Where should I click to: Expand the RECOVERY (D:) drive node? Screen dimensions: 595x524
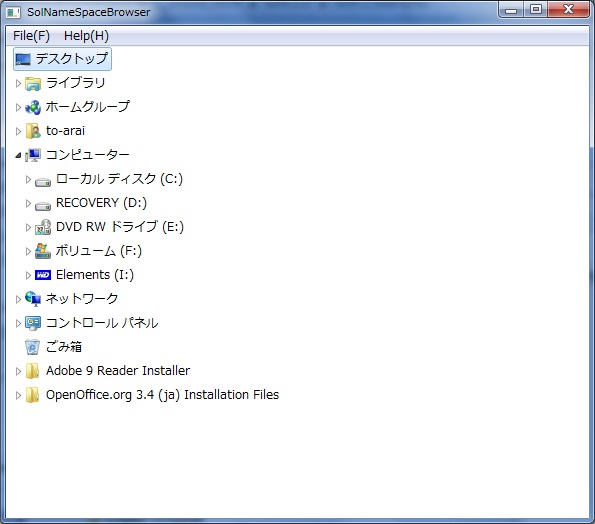point(28,203)
